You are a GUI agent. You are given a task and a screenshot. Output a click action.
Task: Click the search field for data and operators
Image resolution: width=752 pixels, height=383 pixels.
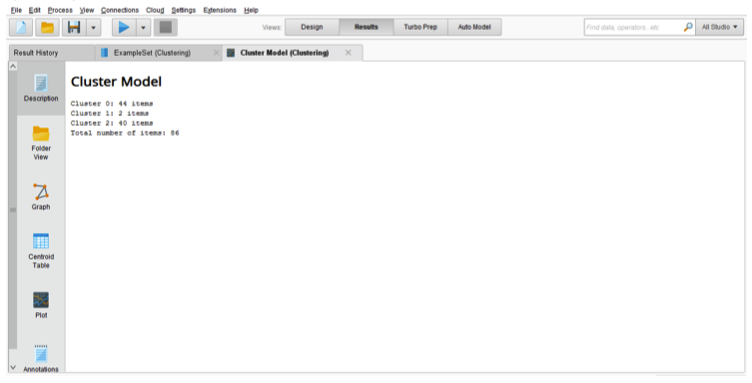pos(633,27)
